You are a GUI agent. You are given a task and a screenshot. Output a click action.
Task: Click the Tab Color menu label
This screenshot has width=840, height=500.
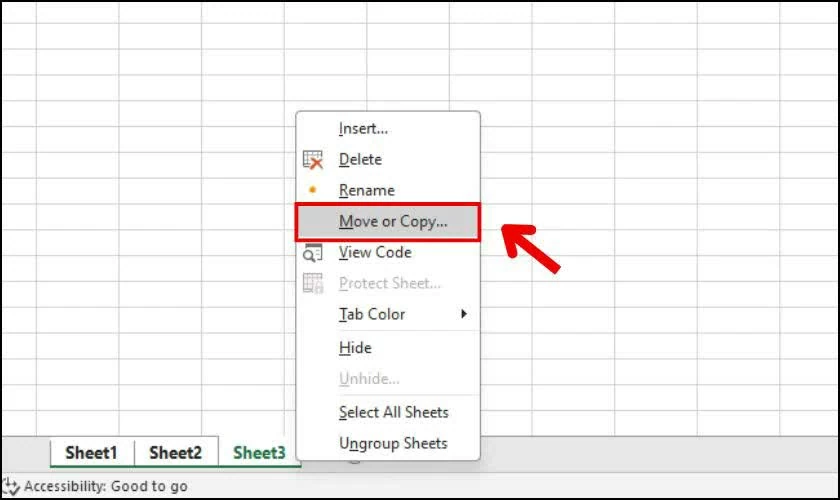coord(371,314)
